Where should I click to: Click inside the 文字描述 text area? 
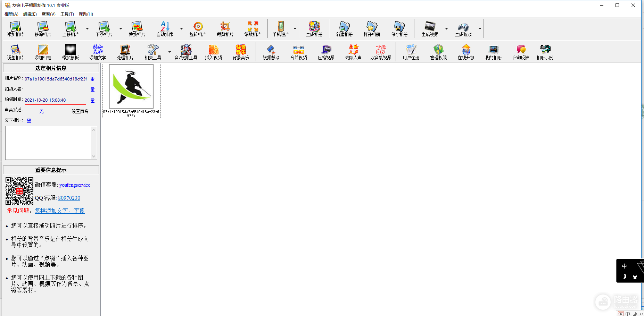click(48, 143)
